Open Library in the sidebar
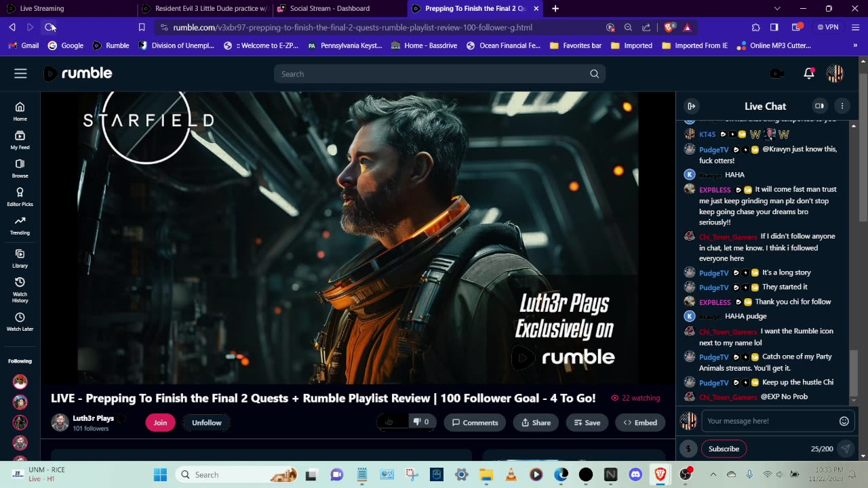Screen dimensions: 868x488 pyautogui.click(x=20, y=258)
